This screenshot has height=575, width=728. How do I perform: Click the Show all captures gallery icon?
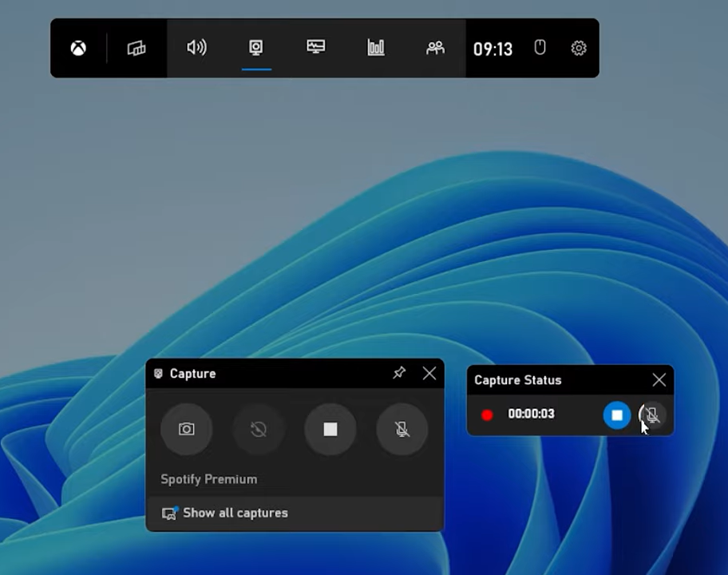[x=169, y=514]
